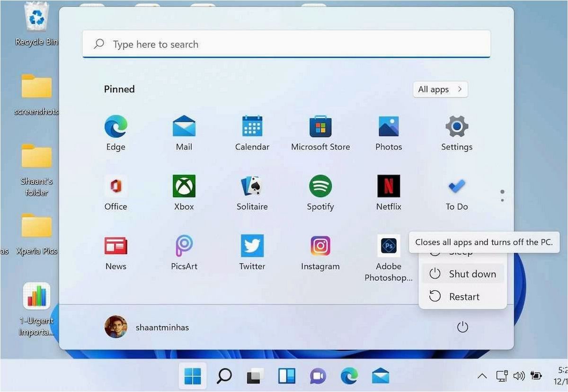The height and width of the screenshot is (392, 568).
Task: Go to the next page of pinned apps
Action: click(x=502, y=200)
